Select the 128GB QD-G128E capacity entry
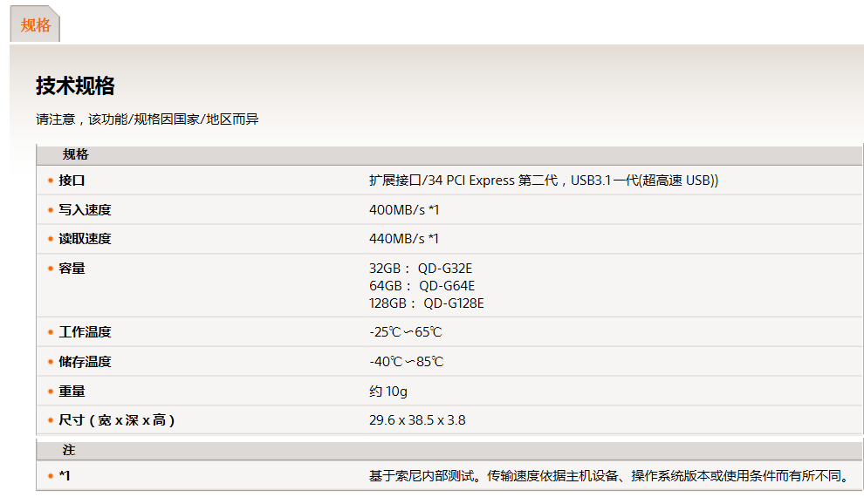The height and width of the screenshot is (504, 864). tap(426, 303)
